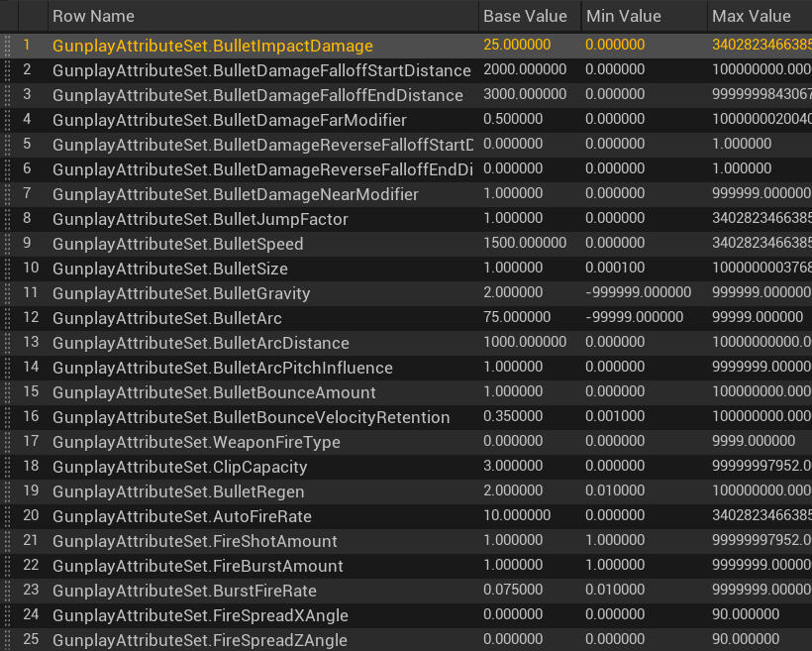Select the GunplayAttributeSet.FireBurstAmount row name
Image resolution: width=812 pixels, height=651 pixels.
click(198, 567)
